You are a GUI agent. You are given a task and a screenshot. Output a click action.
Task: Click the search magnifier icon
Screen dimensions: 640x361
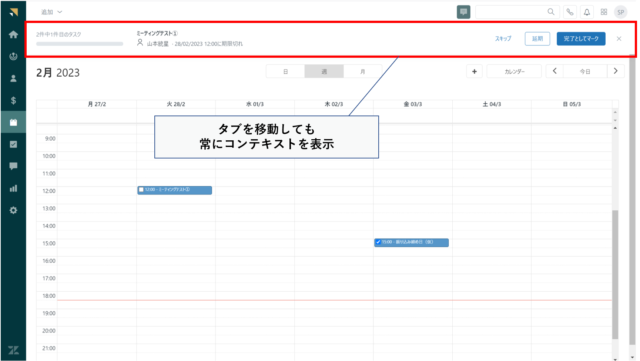(x=551, y=12)
